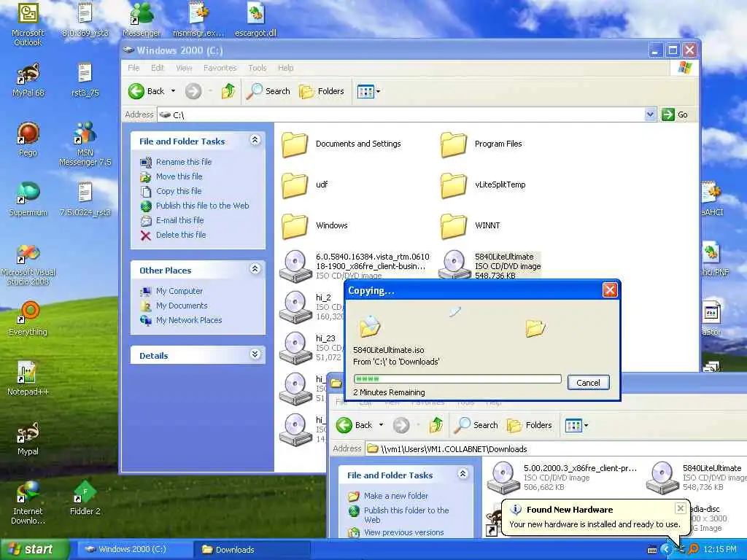The height and width of the screenshot is (560, 747).
Task: Open escargot.dll desktop file
Action: (x=255, y=20)
